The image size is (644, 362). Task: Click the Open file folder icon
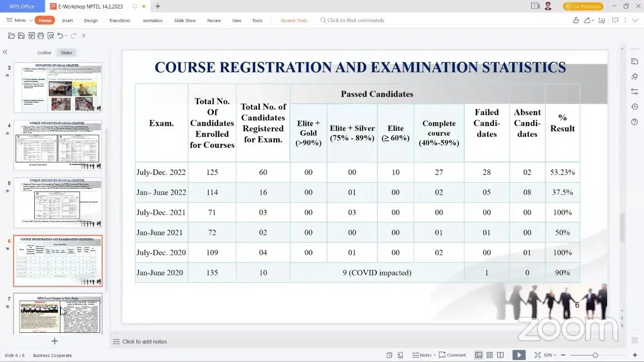pos(12,36)
